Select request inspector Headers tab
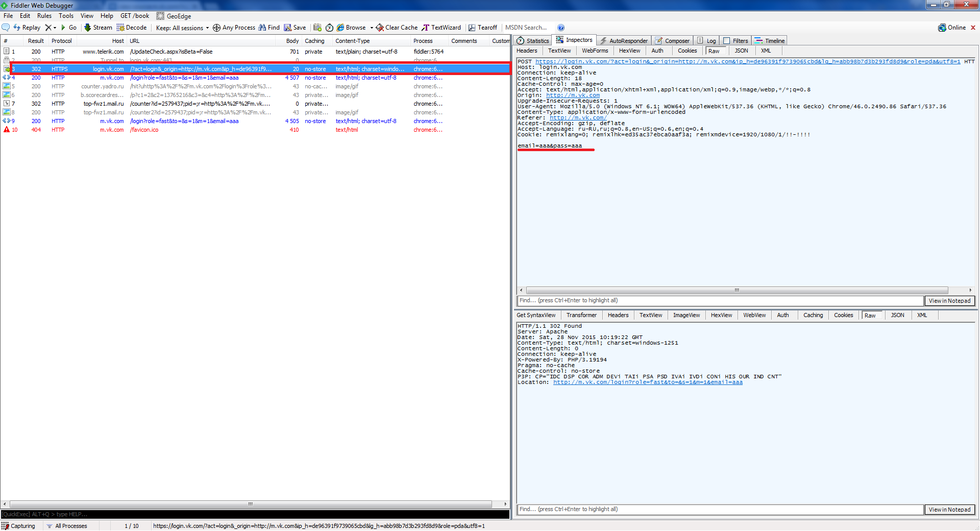Viewport: 980px width, 531px height. (x=527, y=51)
